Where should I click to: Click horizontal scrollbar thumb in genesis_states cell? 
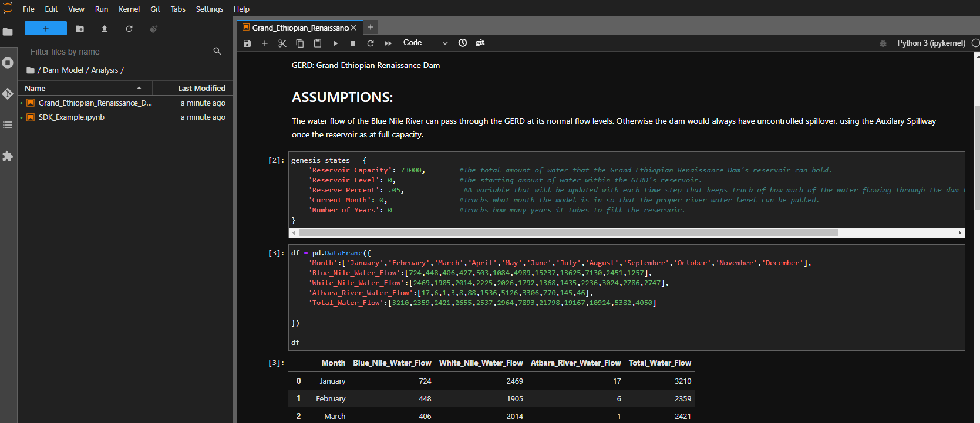568,233
